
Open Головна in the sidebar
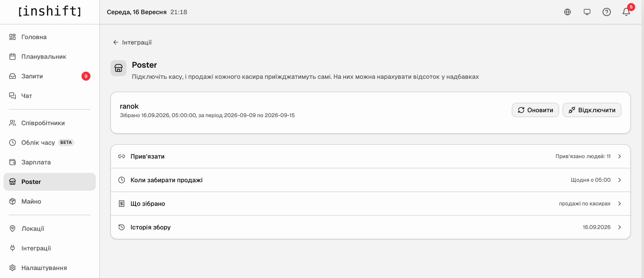pos(49,37)
